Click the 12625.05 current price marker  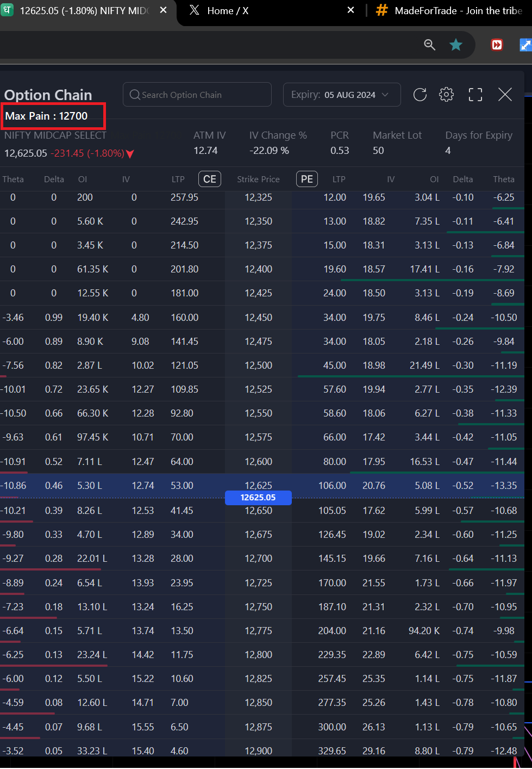[x=258, y=497]
